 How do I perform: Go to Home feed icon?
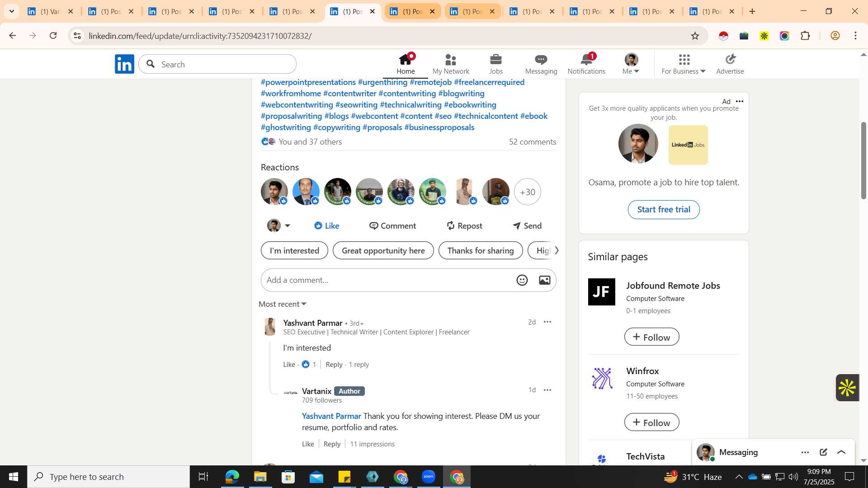406,64
